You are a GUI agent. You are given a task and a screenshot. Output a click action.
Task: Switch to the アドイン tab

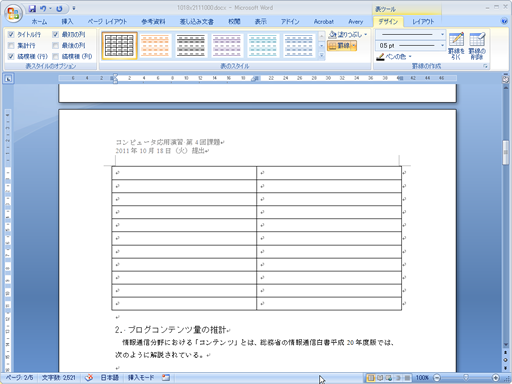290,22
